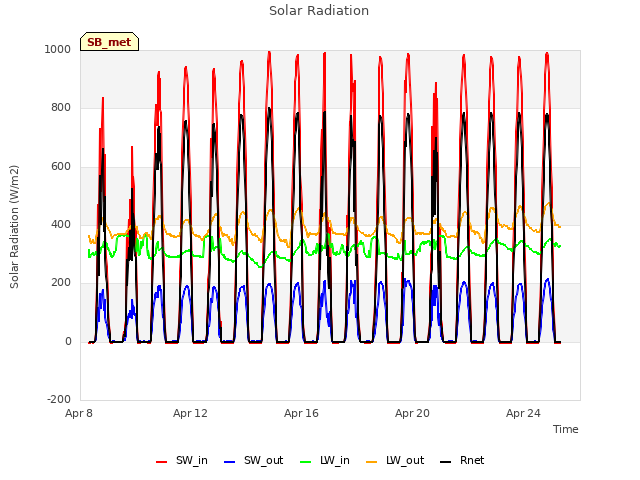Click the 200 y-axis label
Image resolution: width=640 pixels, height=480 pixels.
pos(61,283)
